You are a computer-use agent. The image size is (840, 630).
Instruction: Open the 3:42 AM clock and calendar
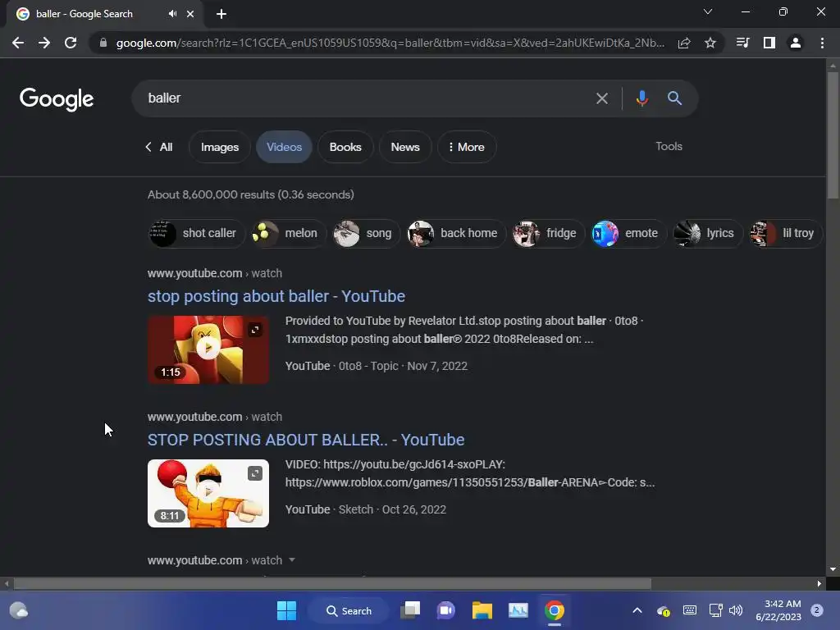(x=778, y=610)
